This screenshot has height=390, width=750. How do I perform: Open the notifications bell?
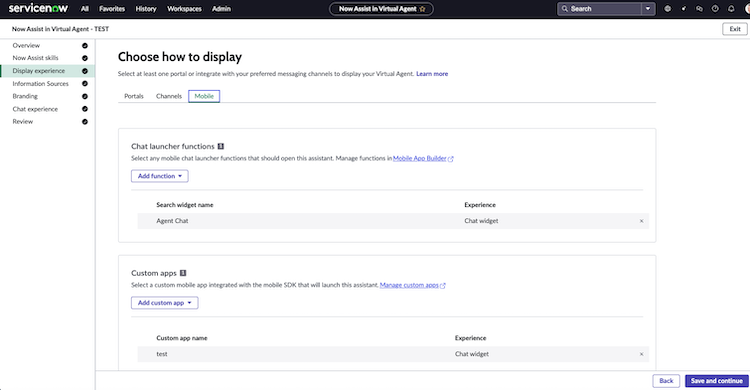point(731,9)
